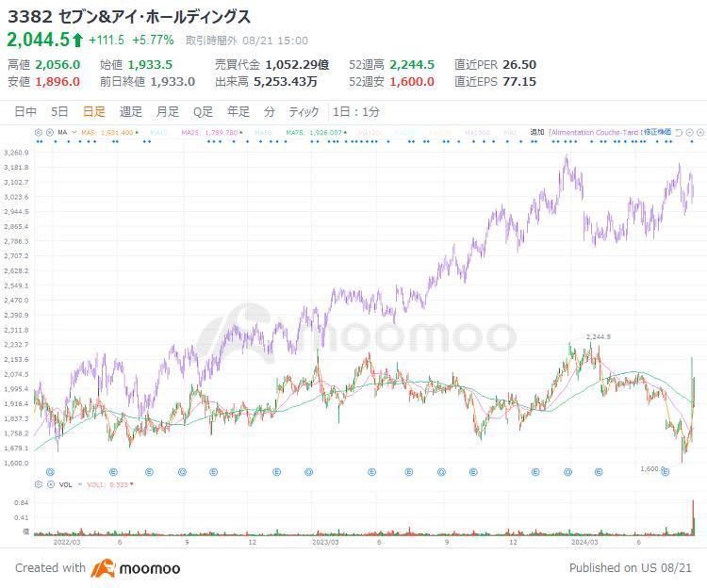Click the 直近EPS value 77.15

[519, 82]
